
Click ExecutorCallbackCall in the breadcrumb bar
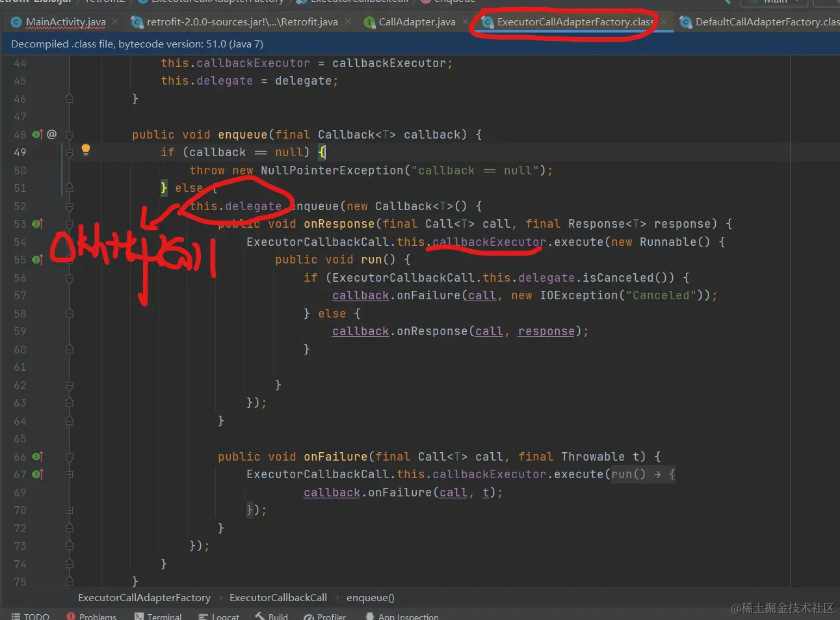pyautogui.click(x=278, y=597)
